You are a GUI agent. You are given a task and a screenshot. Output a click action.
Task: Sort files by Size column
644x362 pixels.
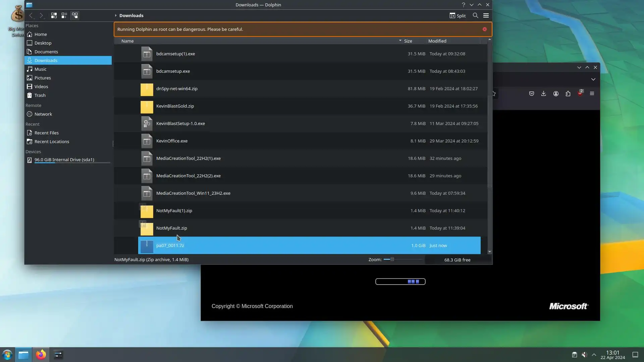coord(408,41)
